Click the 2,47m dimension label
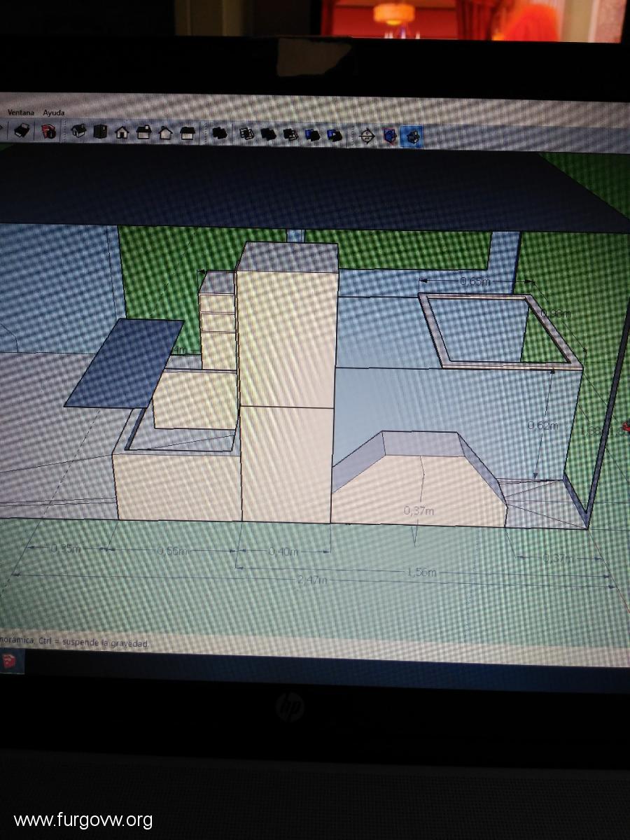 [312, 580]
